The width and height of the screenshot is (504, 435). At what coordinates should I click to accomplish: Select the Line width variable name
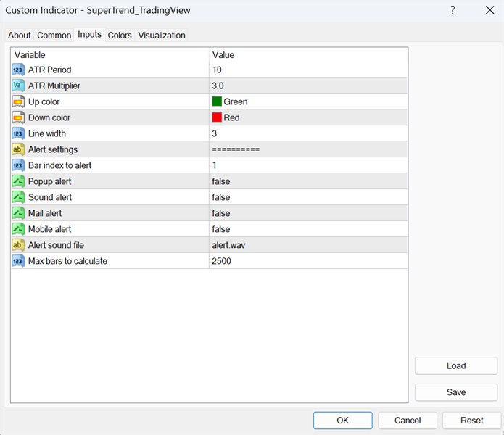47,133
